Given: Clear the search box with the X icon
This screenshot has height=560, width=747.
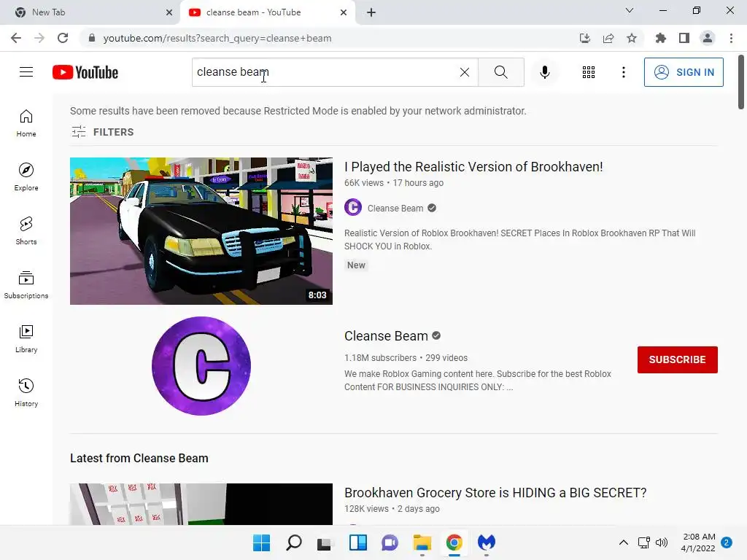Looking at the screenshot, I should pyautogui.click(x=465, y=72).
